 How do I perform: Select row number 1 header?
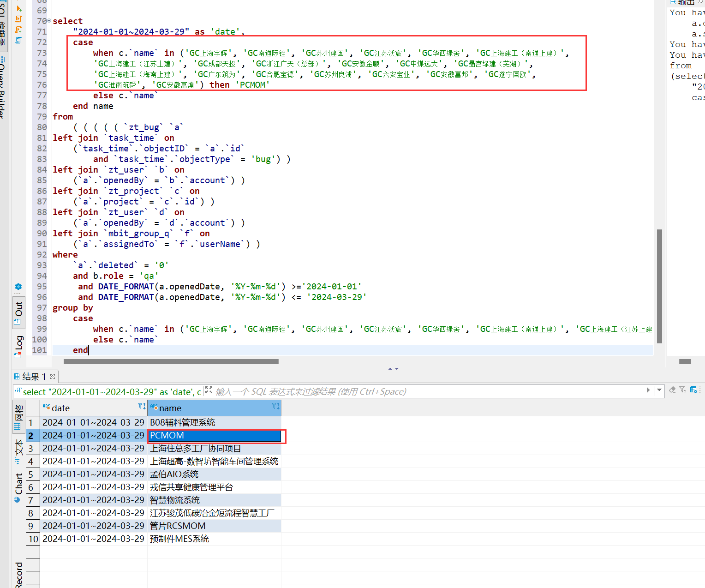click(x=33, y=422)
